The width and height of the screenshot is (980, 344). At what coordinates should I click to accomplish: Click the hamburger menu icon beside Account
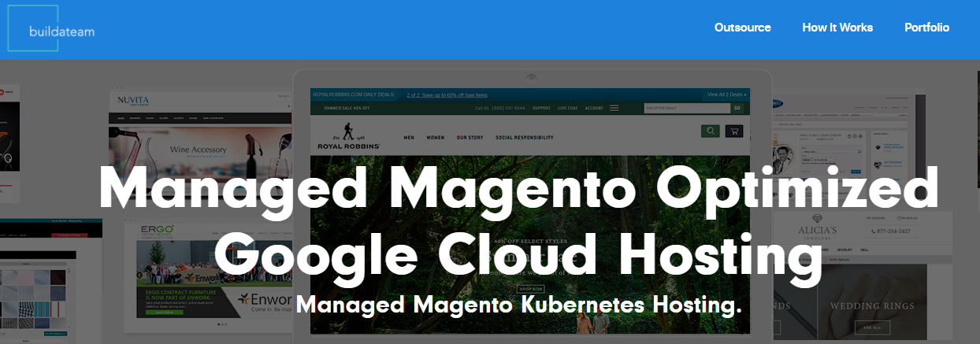(614, 108)
